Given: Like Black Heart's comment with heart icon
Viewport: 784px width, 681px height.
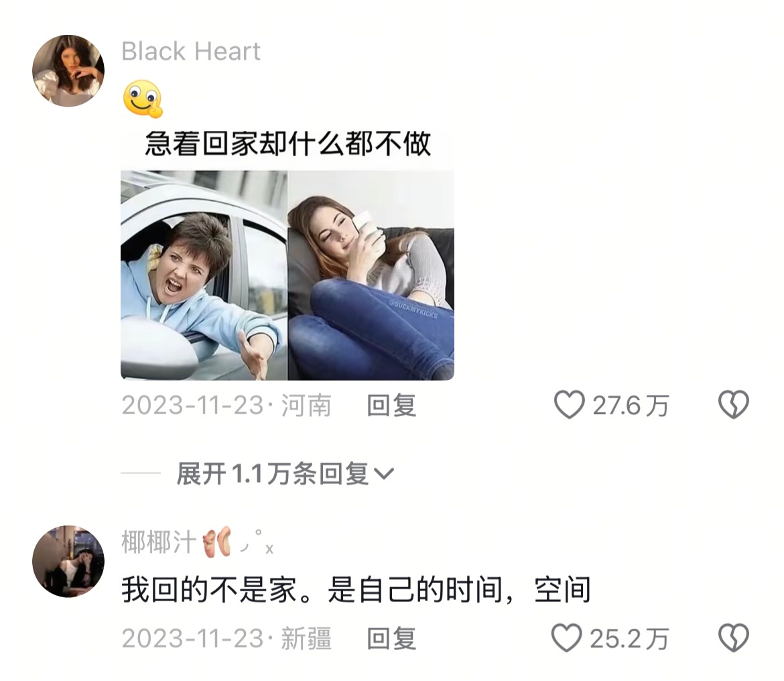Looking at the screenshot, I should [x=569, y=404].
